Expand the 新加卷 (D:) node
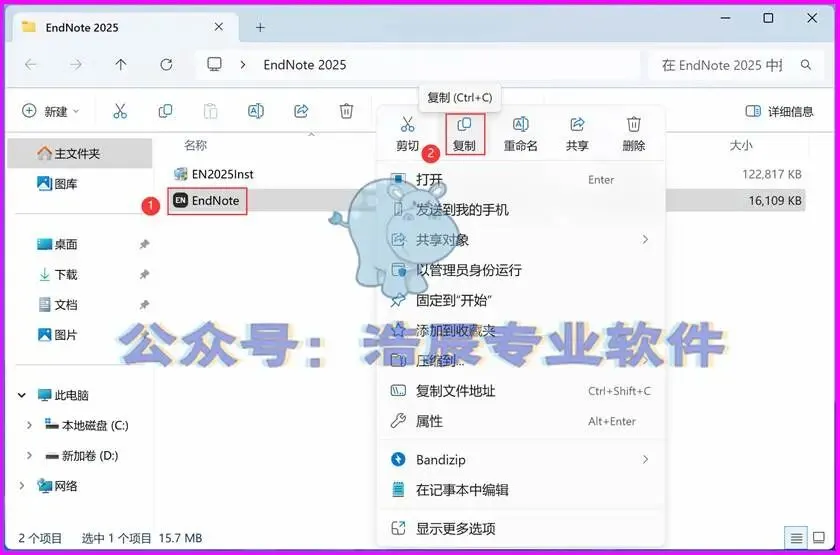840x555 pixels. pyautogui.click(x=29, y=456)
